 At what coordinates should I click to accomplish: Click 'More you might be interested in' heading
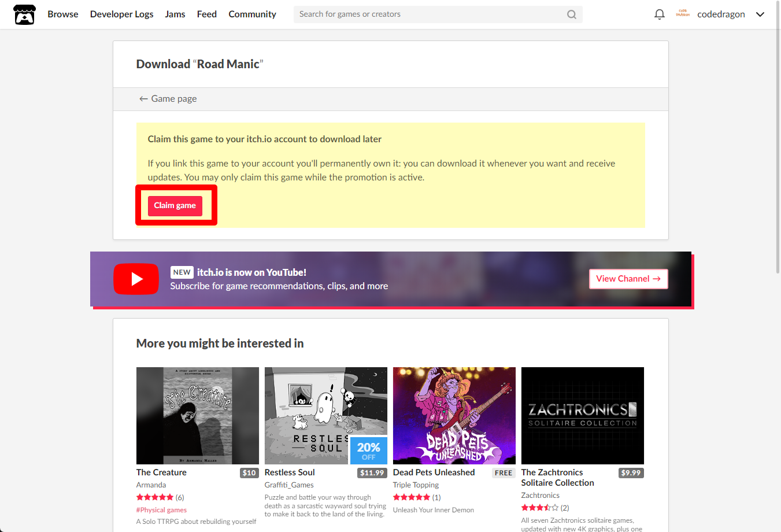coord(220,343)
